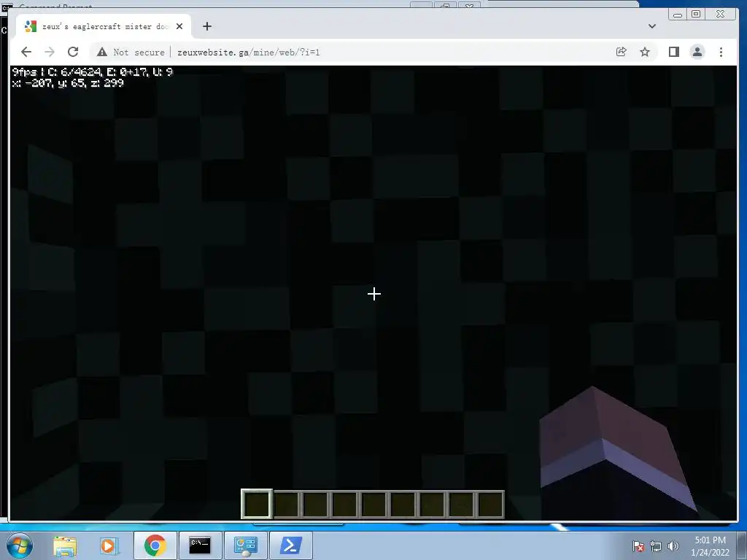Viewport: 747px width, 560px height.
Task: Select the seventh hotbar slot
Action: coord(432,504)
